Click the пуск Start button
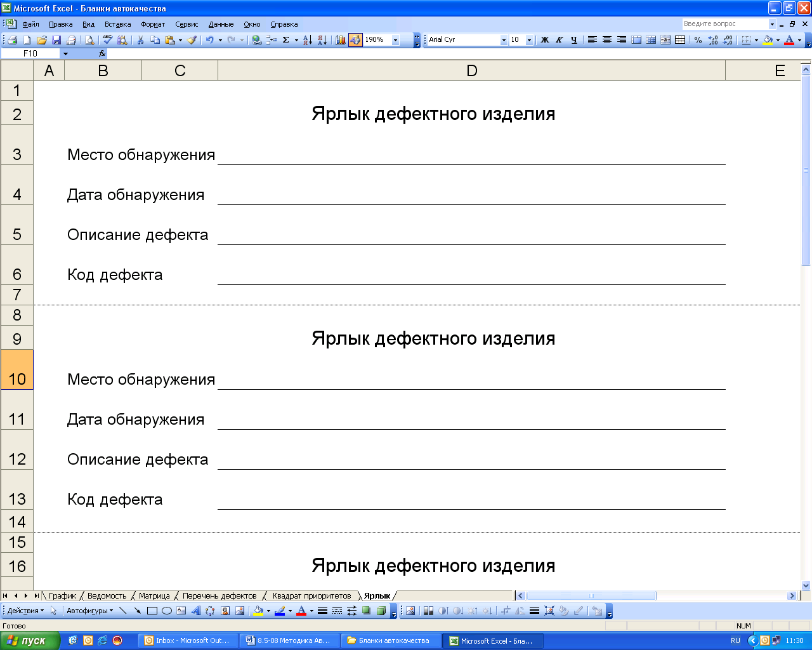This screenshot has width=812, height=650. click(x=30, y=640)
